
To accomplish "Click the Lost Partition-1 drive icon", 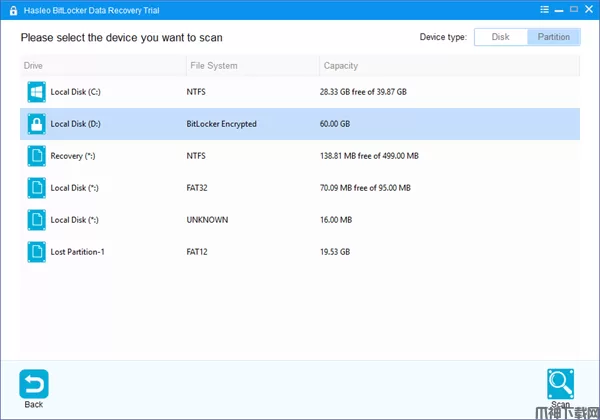I will [37, 252].
